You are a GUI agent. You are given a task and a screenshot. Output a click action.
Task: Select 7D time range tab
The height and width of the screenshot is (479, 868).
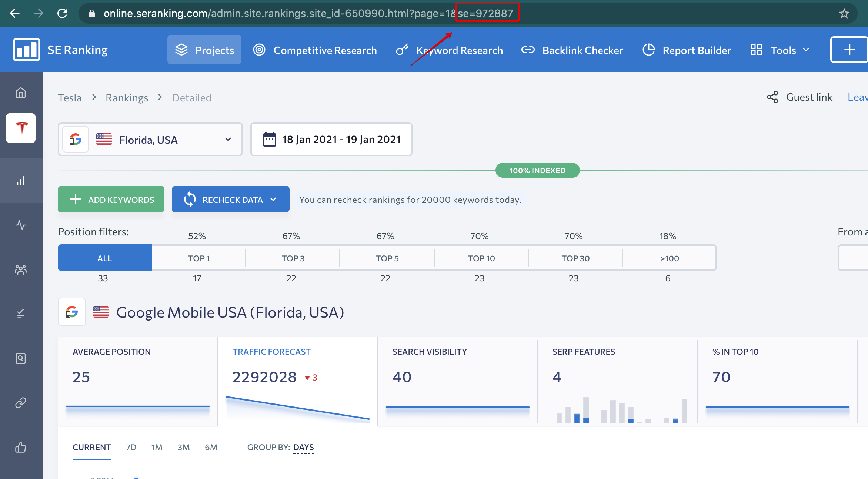point(131,447)
